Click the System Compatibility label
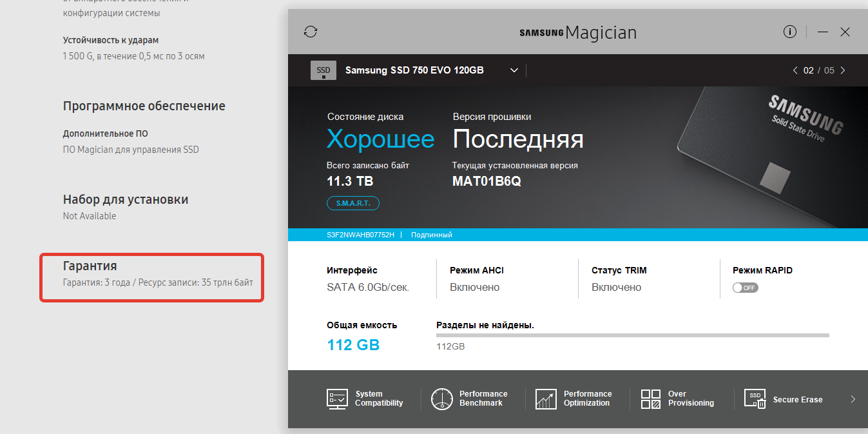Screen dimensions: 868x434 click(379, 399)
